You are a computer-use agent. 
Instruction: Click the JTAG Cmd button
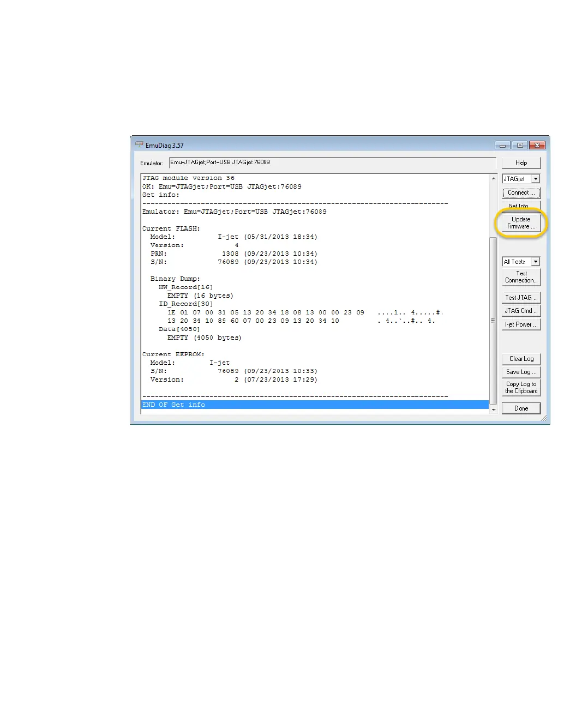tap(521, 311)
